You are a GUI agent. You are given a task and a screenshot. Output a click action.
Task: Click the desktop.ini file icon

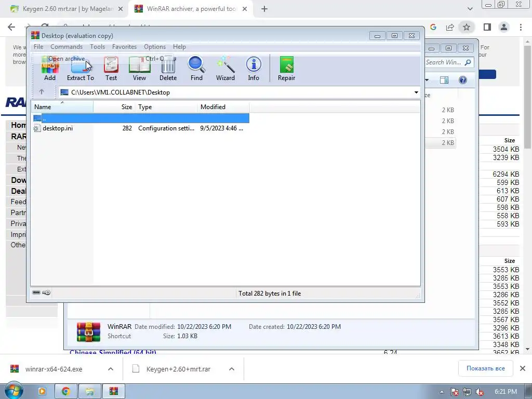[x=37, y=128]
